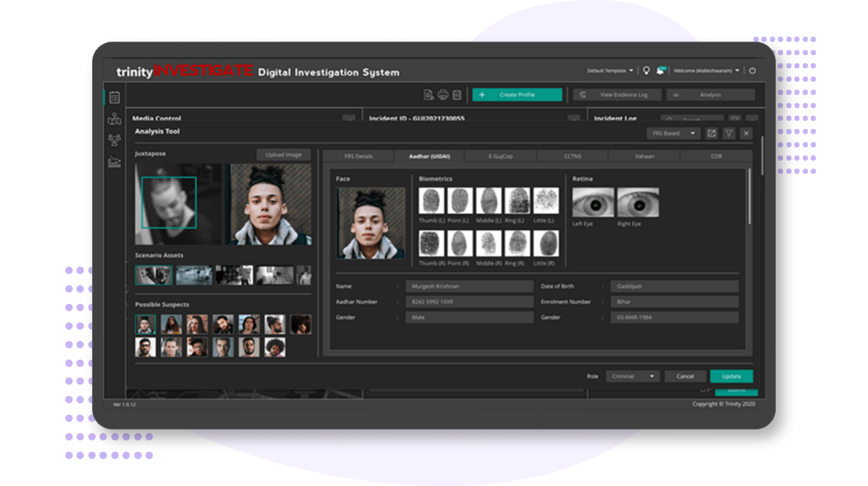868x486 pixels.
Task: Open the analytics chart icon in the left sidebar
Action: [x=114, y=162]
